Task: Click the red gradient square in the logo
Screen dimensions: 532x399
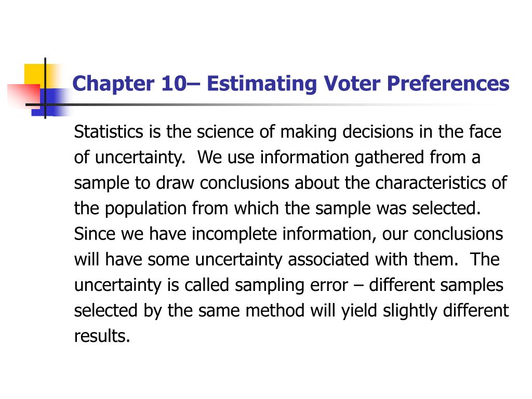Action: pos(24,96)
